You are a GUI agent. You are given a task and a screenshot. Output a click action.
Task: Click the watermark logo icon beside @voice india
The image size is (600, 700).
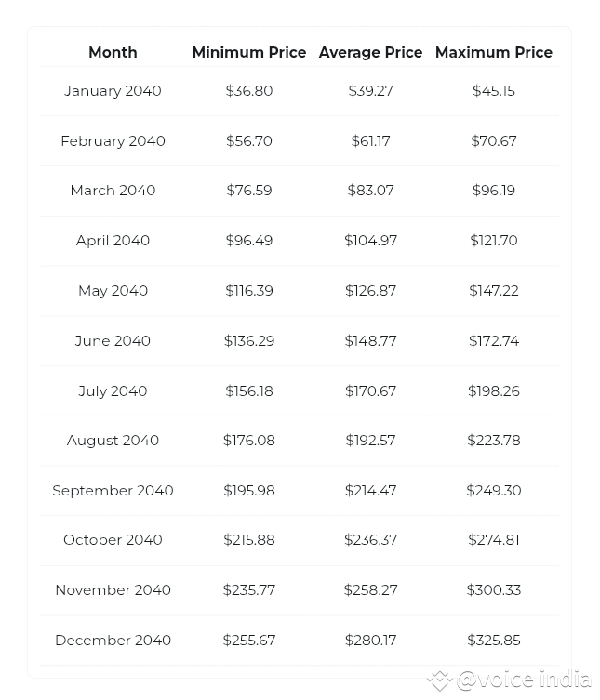(440, 680)
